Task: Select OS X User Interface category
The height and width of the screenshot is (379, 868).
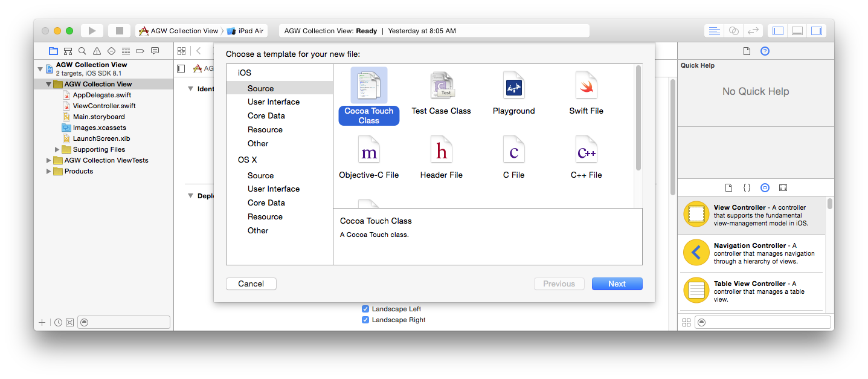Action: tap(280, 189)
